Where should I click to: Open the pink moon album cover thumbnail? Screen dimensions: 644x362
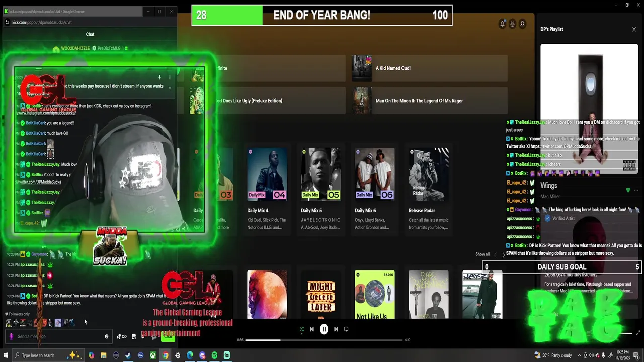(267, 295)
